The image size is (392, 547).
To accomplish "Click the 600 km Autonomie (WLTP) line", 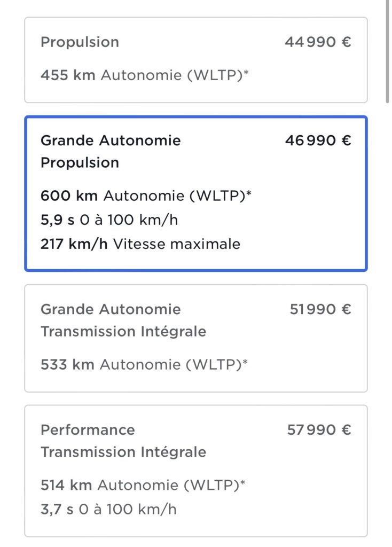I will 146,196.
